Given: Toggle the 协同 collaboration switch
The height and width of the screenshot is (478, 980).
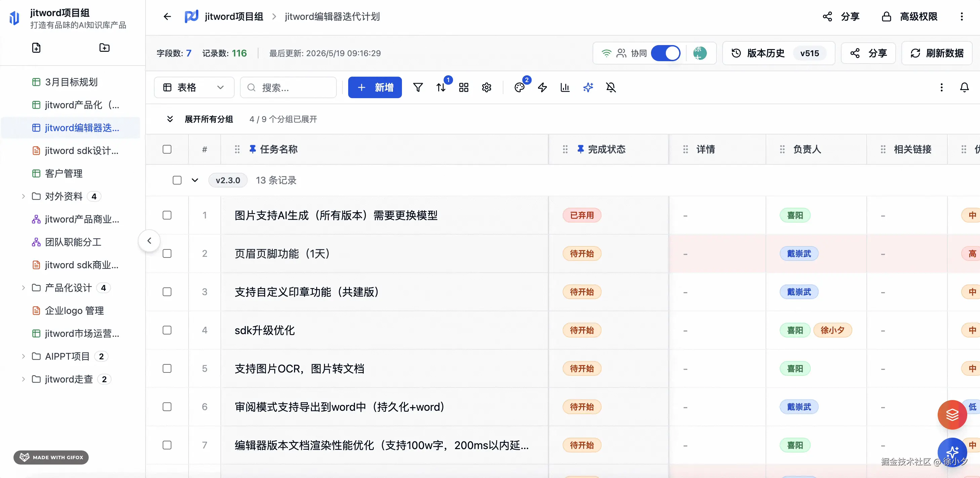Looking at the screenshot, I should (x=665, y=53).
